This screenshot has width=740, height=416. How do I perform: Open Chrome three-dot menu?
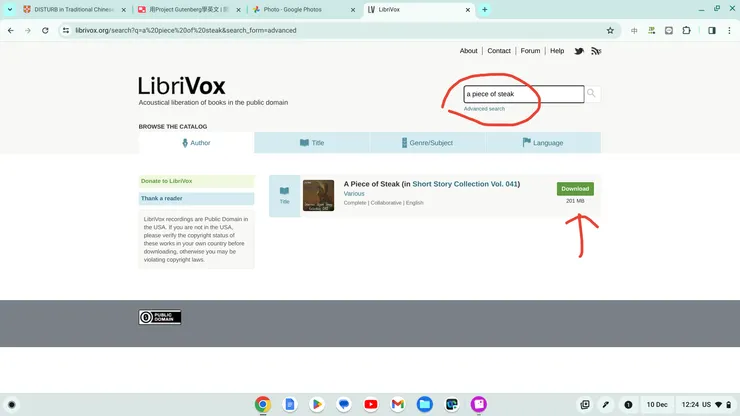point(729,30)
